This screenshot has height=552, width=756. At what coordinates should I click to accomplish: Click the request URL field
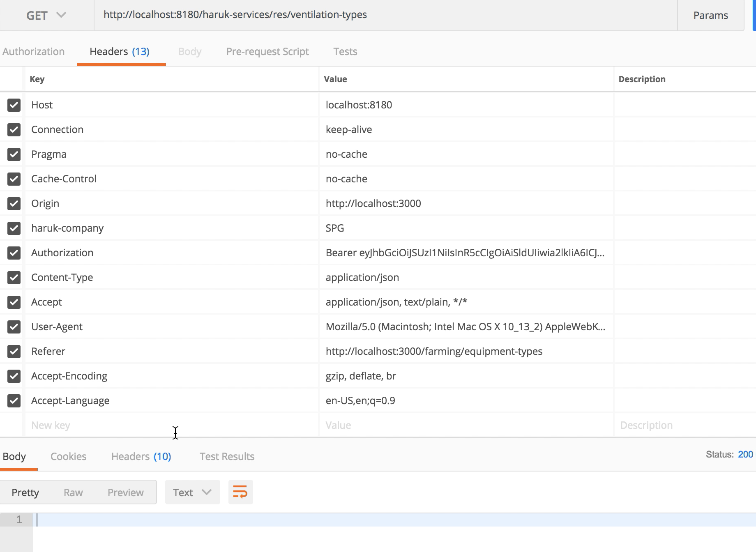coord(385,15)
